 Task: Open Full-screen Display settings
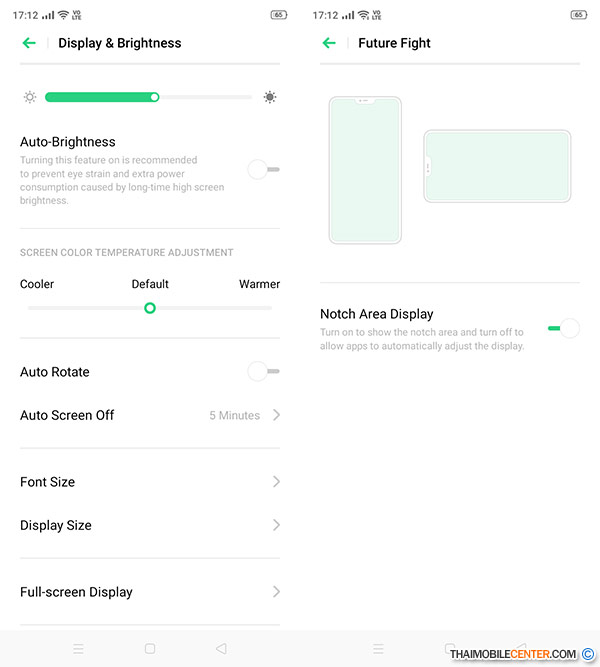[150, 592]
